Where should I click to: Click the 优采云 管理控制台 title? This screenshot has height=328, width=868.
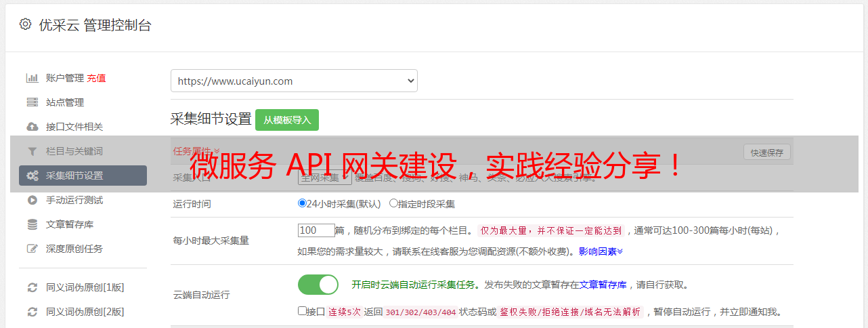click(x=95, y=25)
